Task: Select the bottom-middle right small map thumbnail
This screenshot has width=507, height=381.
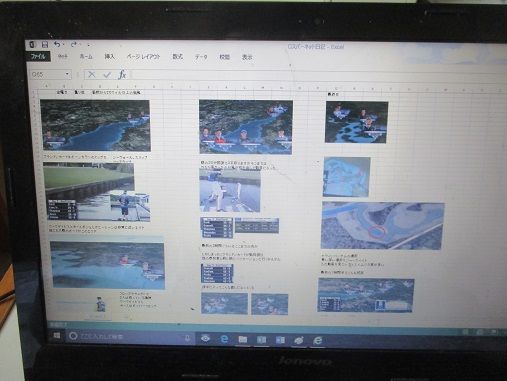Action: click(270, 304)
